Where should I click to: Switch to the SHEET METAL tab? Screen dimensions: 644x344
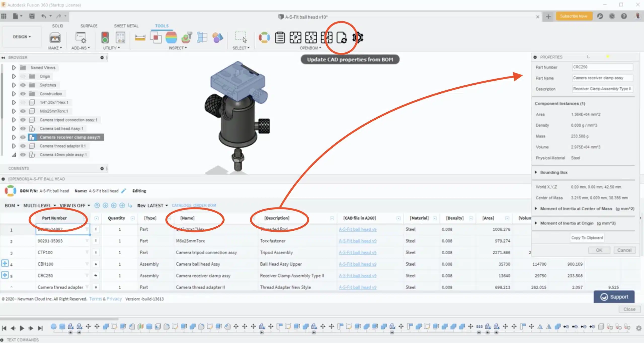[126, 26]
